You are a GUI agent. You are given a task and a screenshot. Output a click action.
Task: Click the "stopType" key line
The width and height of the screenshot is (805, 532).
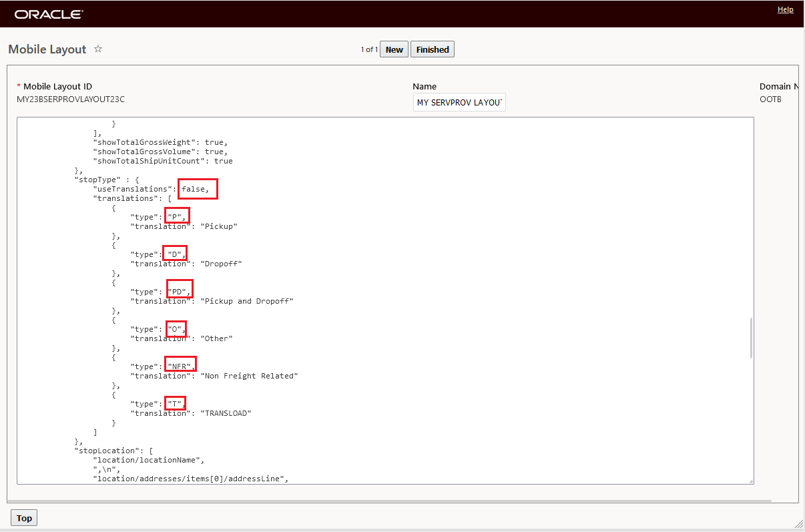click(x=106, y=180)
